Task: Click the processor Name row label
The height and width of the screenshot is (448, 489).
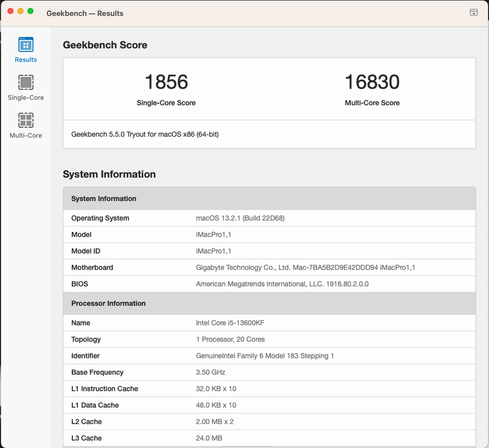Action: (81, 323)
